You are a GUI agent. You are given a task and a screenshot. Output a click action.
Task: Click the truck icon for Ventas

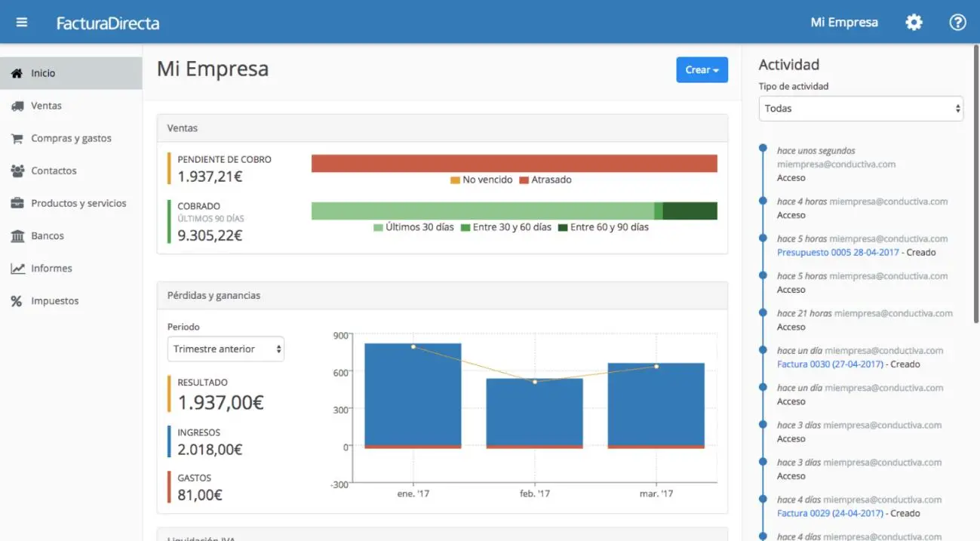coord(17,106)
